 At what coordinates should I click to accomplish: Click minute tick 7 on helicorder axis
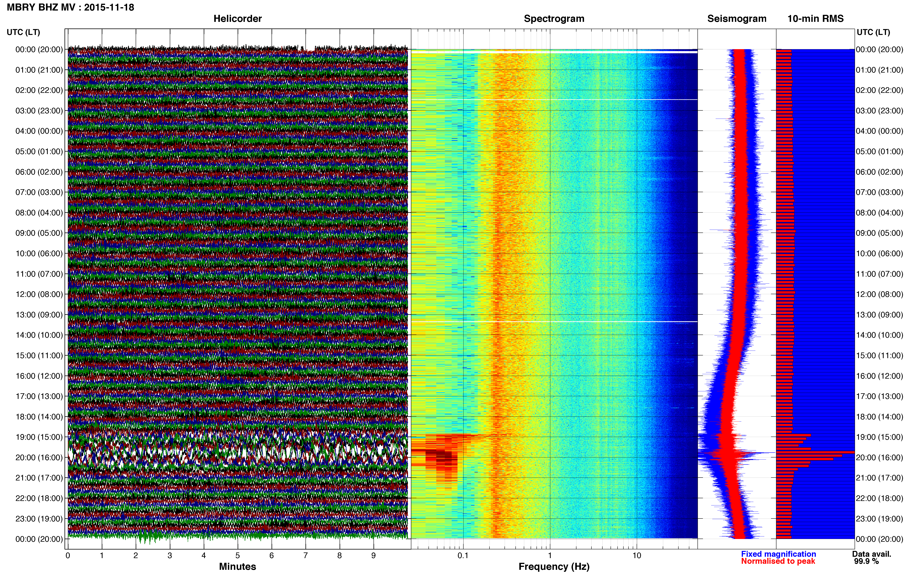306,555
